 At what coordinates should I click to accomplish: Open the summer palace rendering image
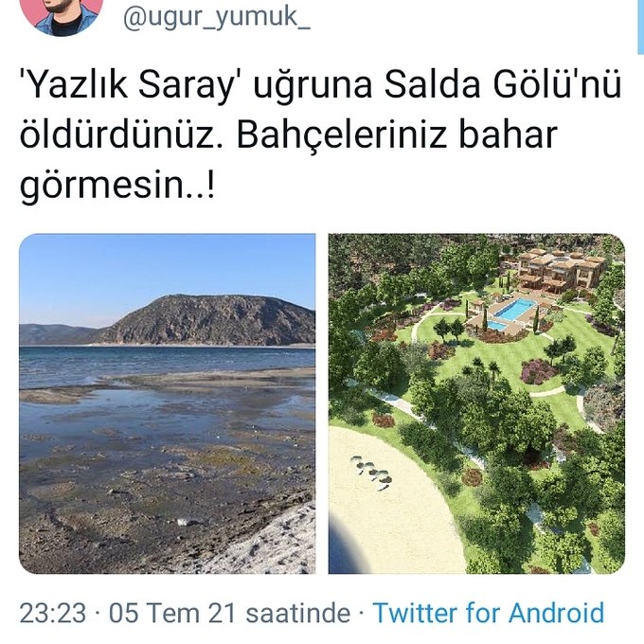pos(476,403)
